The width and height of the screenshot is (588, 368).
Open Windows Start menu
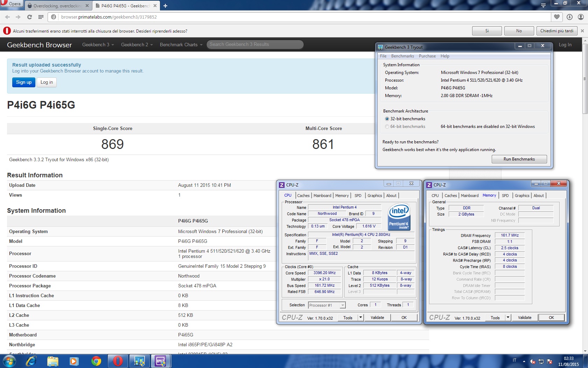point(9,361)
